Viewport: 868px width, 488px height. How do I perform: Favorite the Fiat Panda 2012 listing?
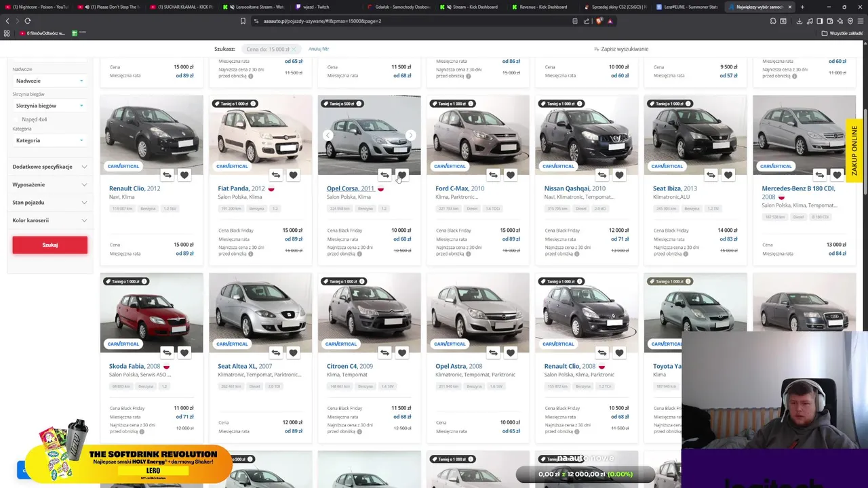293,175
